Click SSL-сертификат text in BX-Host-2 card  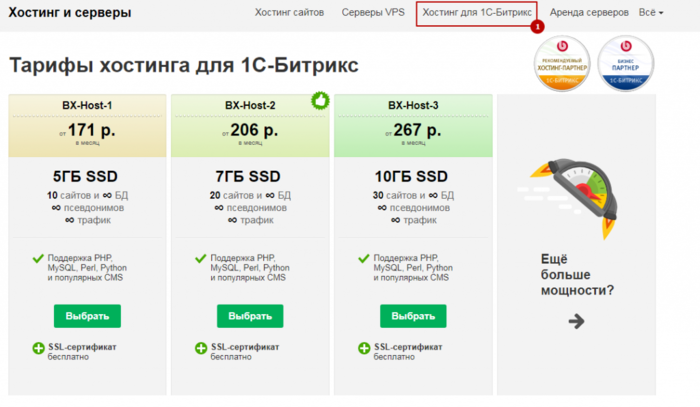click(x=245, y=347)
